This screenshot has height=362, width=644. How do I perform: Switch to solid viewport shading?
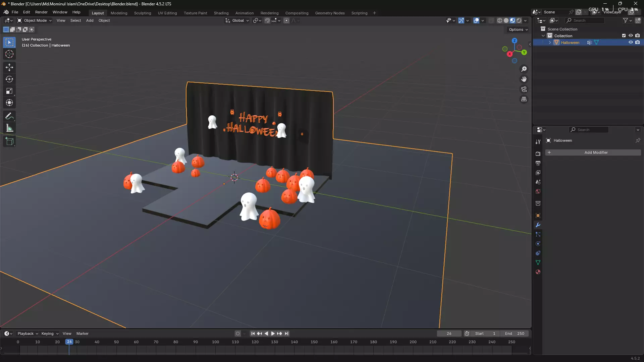506,20
